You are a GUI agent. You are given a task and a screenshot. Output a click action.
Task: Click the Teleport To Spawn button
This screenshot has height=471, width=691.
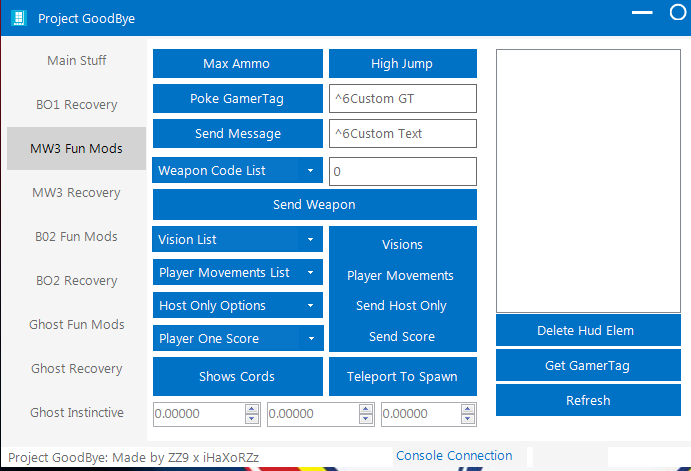click(402, 377)
